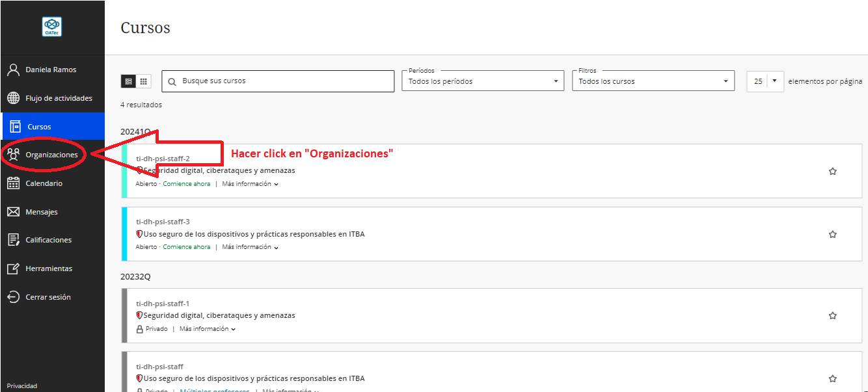Open Herramientas tools icon

coord(13,268)
